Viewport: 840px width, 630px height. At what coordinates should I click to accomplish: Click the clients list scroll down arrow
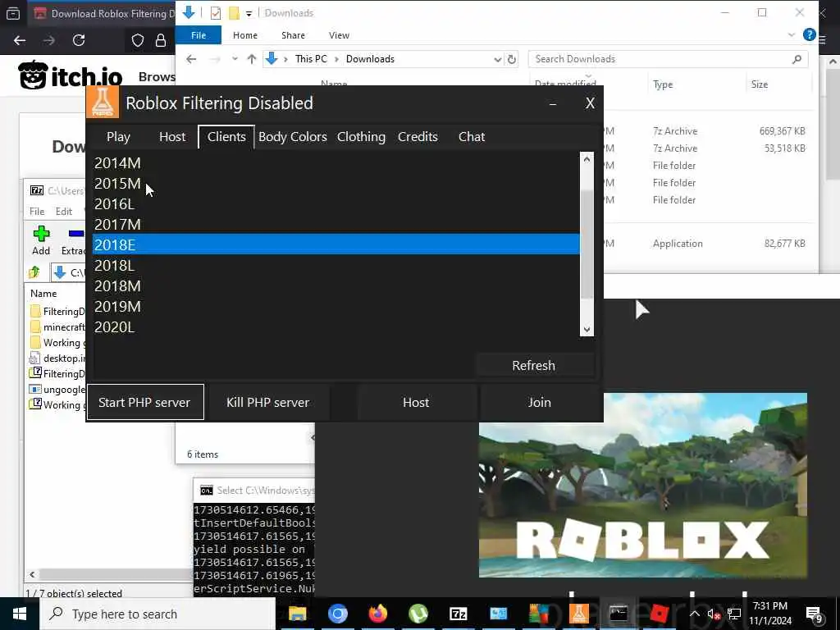click(x=587, y=330)
